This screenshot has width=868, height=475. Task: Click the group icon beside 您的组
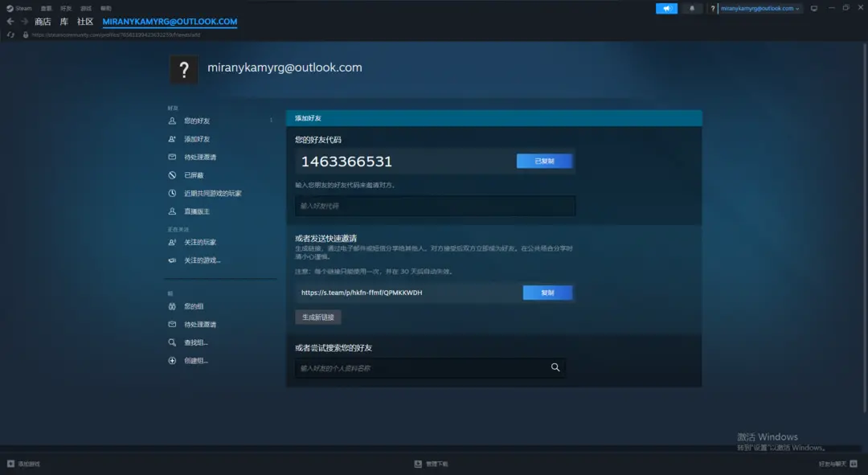(x=172, y=306)
